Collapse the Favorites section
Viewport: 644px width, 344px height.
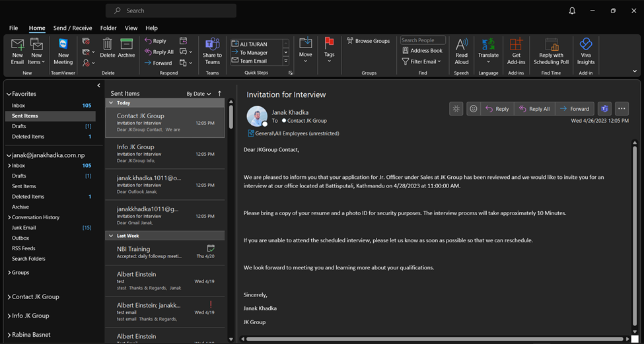click(9, 94)
